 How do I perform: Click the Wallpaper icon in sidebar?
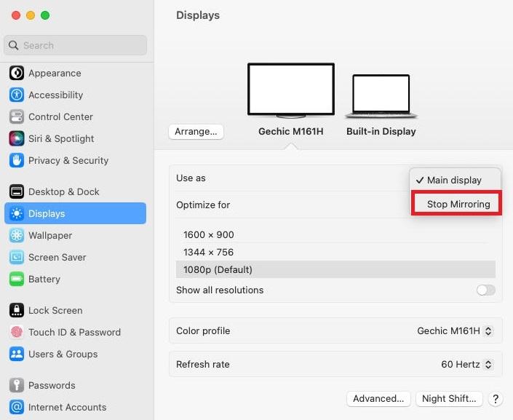click(16, 236)
